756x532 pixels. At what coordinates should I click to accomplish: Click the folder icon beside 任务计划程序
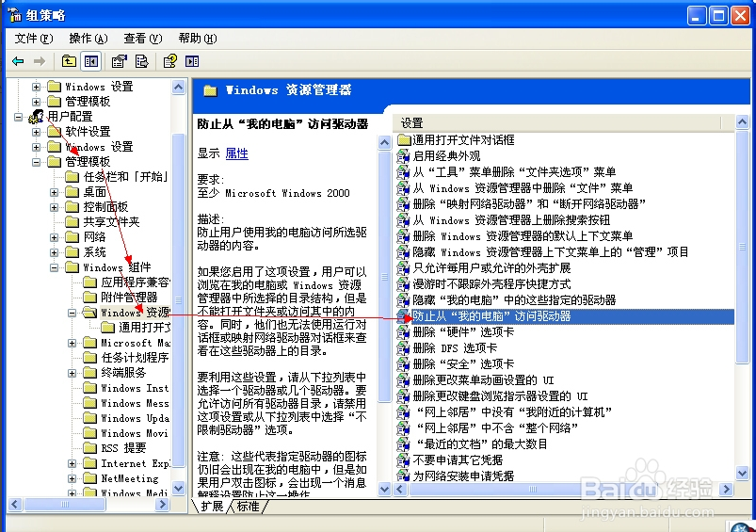tap(89, 358)
